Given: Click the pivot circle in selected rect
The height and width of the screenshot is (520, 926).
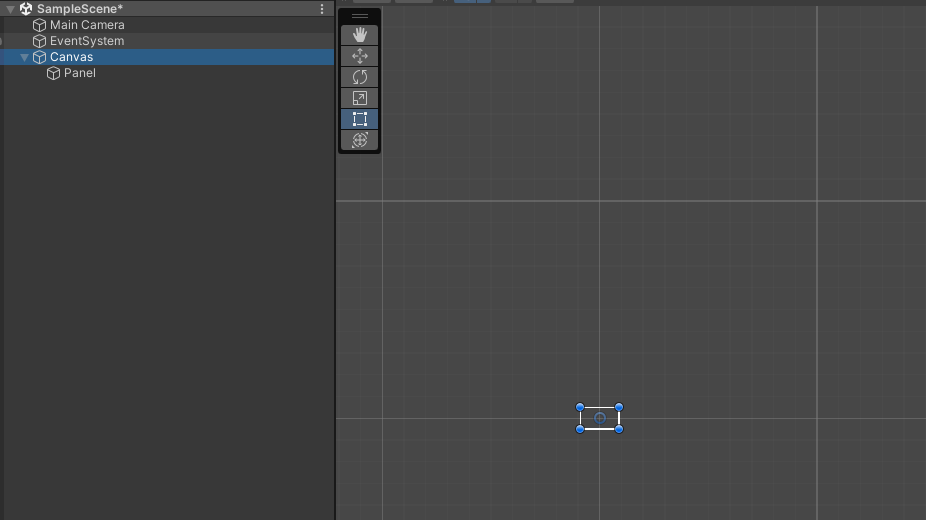Looking at the screenshot, I should (x=599, y=418).
